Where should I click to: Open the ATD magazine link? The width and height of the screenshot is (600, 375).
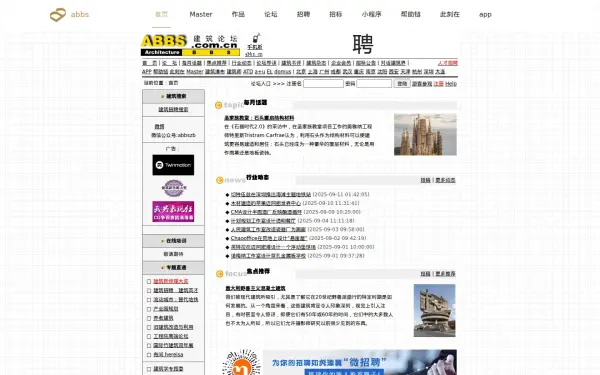click(248, 72)
